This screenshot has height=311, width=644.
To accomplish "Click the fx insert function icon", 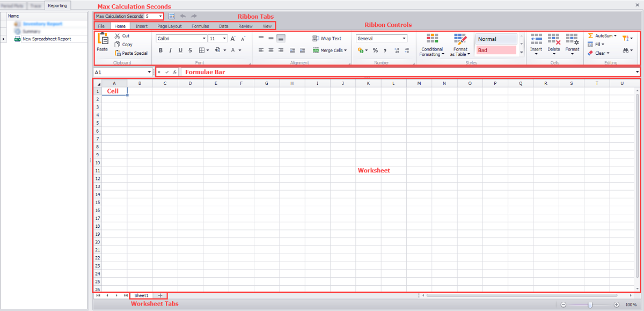I will click(174, 72).
